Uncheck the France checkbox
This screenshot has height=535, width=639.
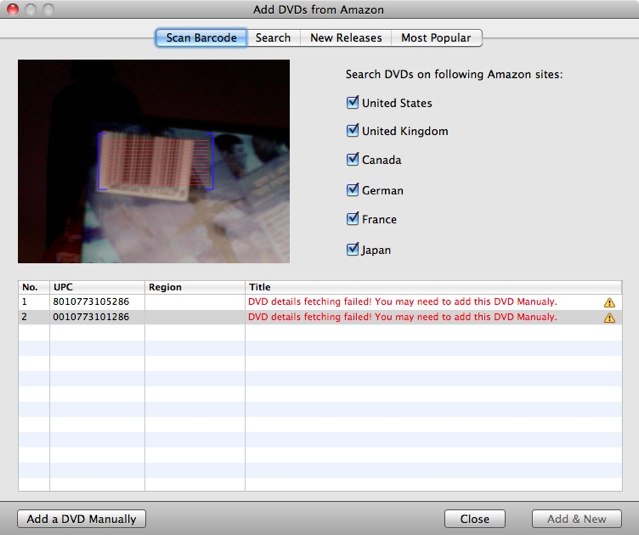point(353,219)
